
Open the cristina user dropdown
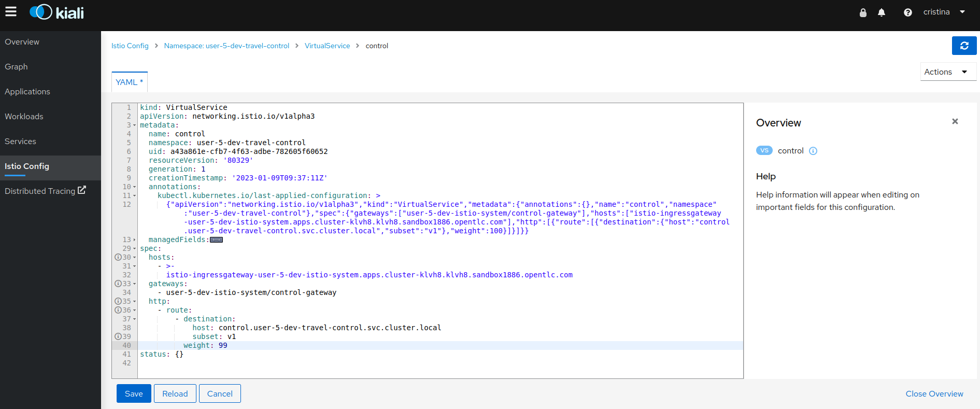click(944, 12)
